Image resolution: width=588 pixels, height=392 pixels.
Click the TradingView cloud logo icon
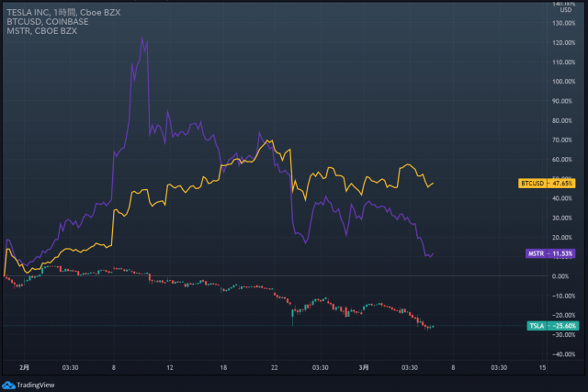tap(8, 385)
